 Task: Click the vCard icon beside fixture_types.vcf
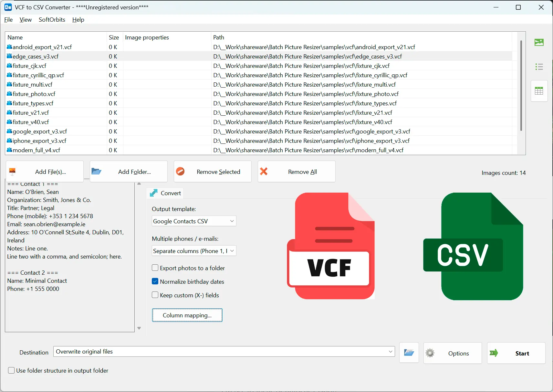point(9,103)
